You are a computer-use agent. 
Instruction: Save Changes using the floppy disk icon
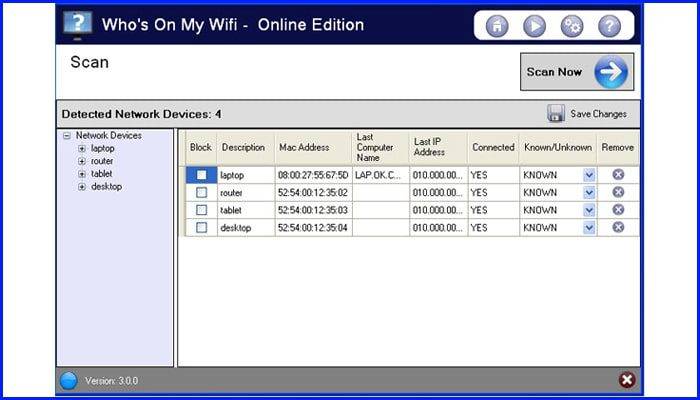(556, 113)
